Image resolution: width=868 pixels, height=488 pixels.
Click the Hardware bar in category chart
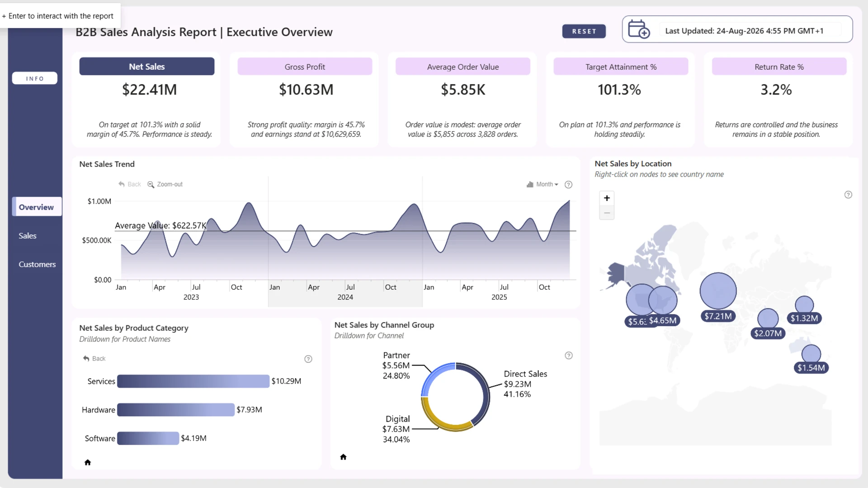(176, 409)
